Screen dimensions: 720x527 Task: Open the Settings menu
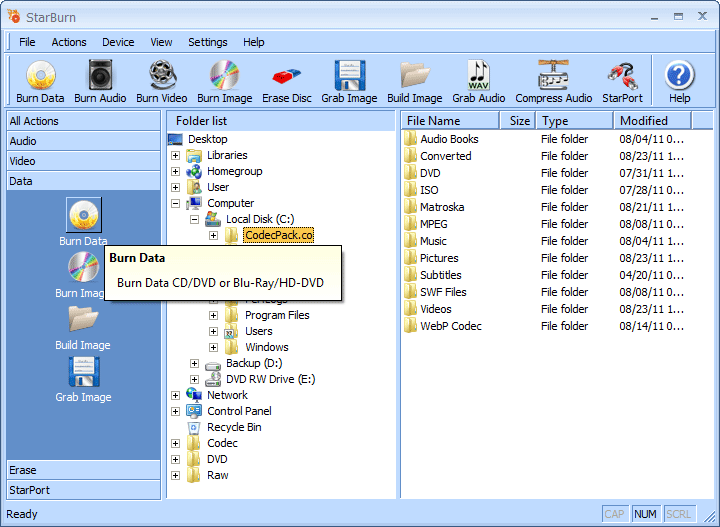[208, 42]
